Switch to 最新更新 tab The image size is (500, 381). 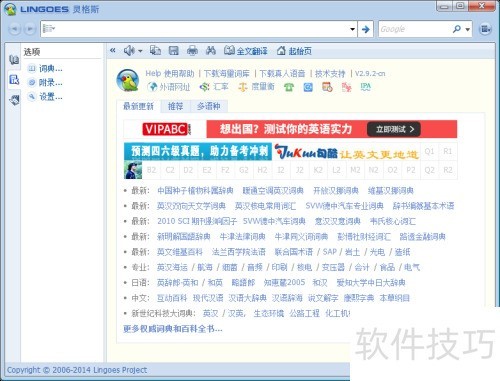pos(138,106)
